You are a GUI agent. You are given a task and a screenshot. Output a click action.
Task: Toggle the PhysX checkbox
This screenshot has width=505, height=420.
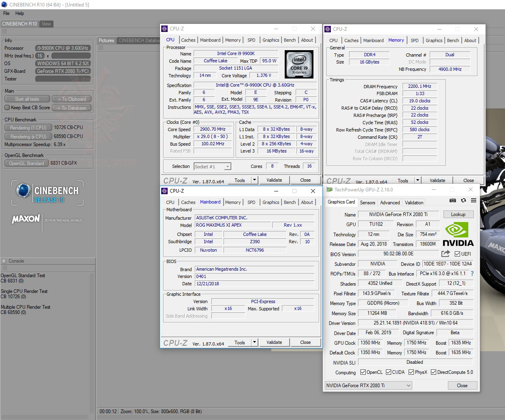tap(411, 372)
